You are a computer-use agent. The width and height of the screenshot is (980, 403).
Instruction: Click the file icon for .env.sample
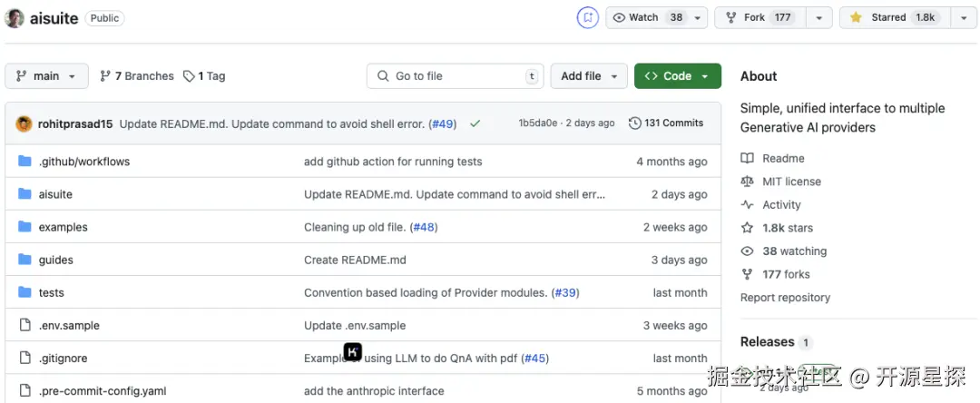click(24, 326)
